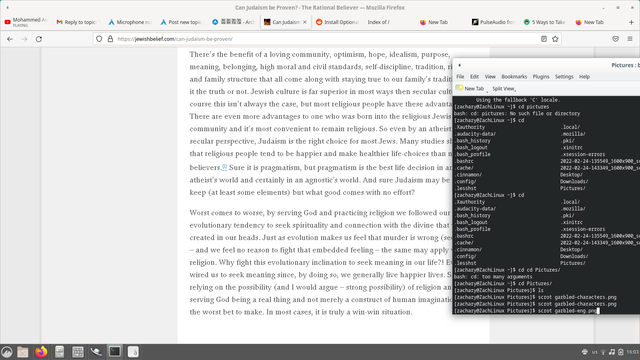Open the Bookmarks menu in terminal window
Image resolution: width=640 pixels, height=360 pixels.
coord(514,77)
